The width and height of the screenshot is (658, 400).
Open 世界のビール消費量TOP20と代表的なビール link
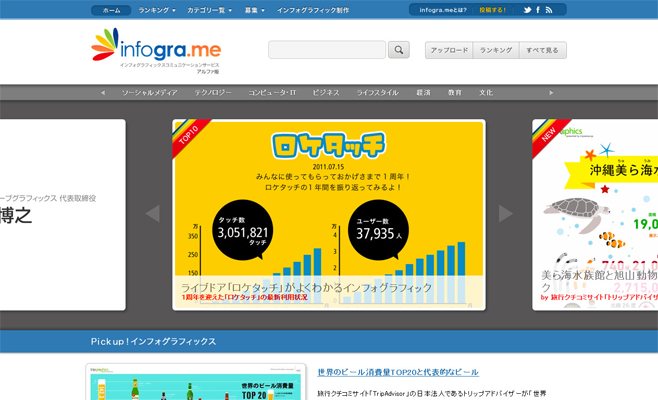[398, 372]
